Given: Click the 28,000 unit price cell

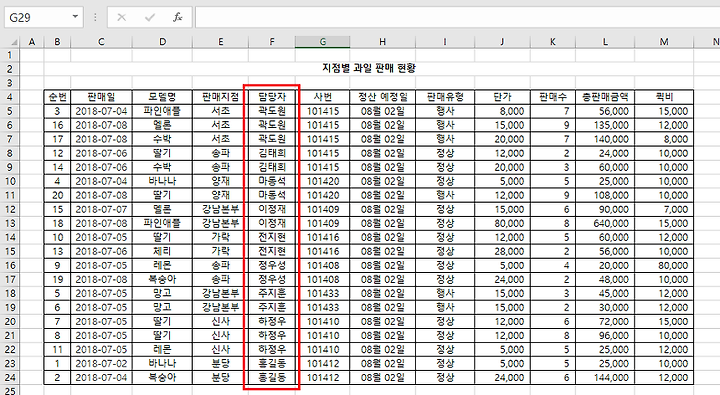Looking at the screenshot, I should [x=502, y=251].
